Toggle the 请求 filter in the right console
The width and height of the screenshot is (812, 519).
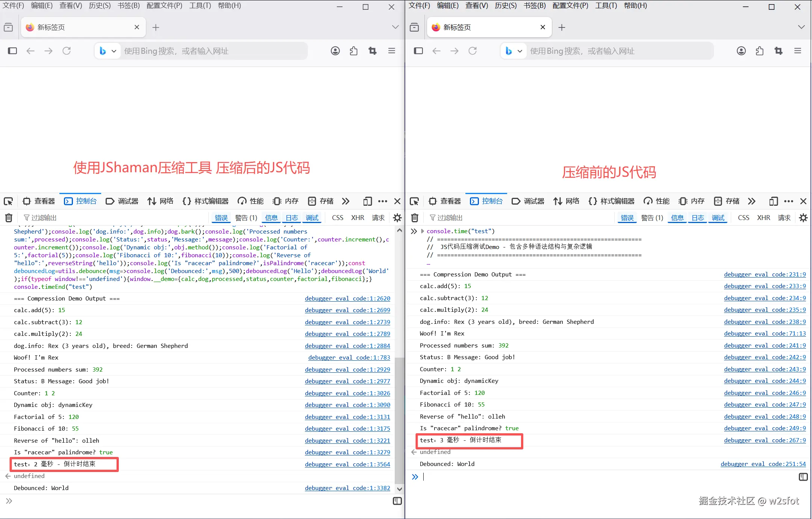tap(784, 218)
